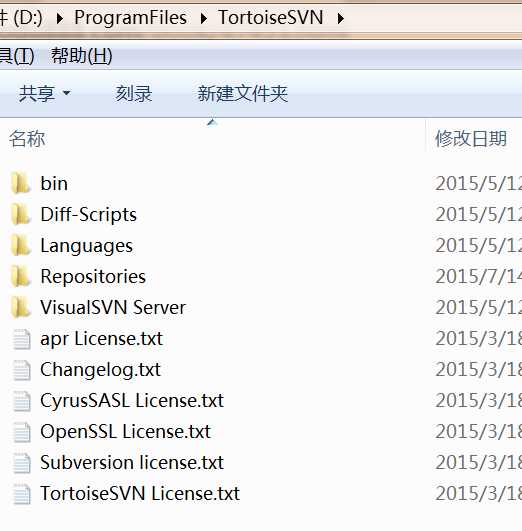This screenshot has width=522, height=531.
Task: Click the 刻录 toolbar button
Action: [x=134, y=93]
